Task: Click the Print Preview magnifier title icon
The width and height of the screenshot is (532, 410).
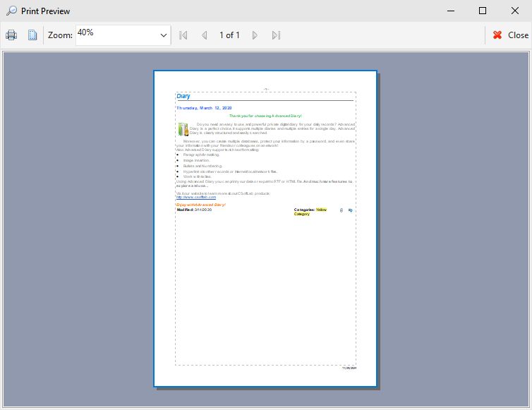Action: tap(11, 11)
